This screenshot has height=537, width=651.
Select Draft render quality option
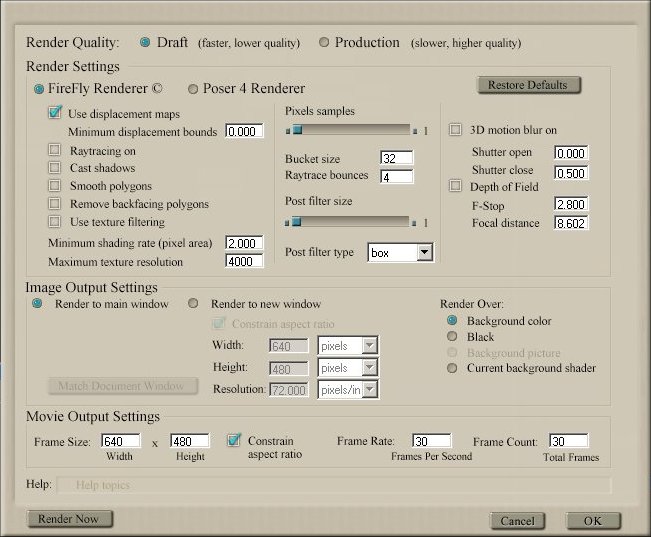click(x=145, y=43)
